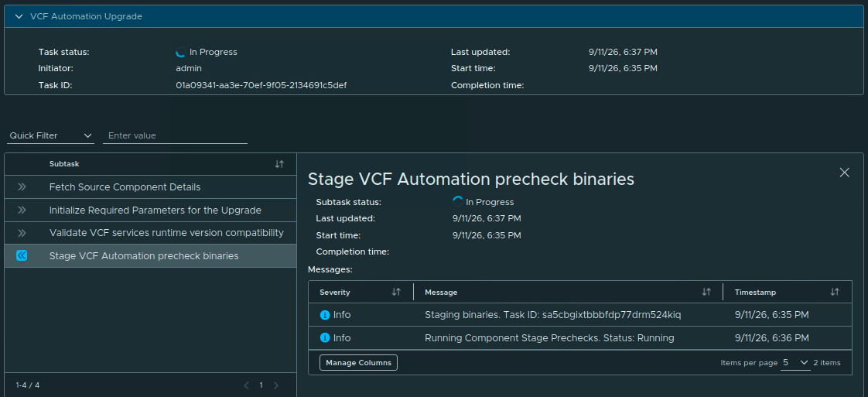Select Fetch Source Component Details subtask

[x=151, y=187]
